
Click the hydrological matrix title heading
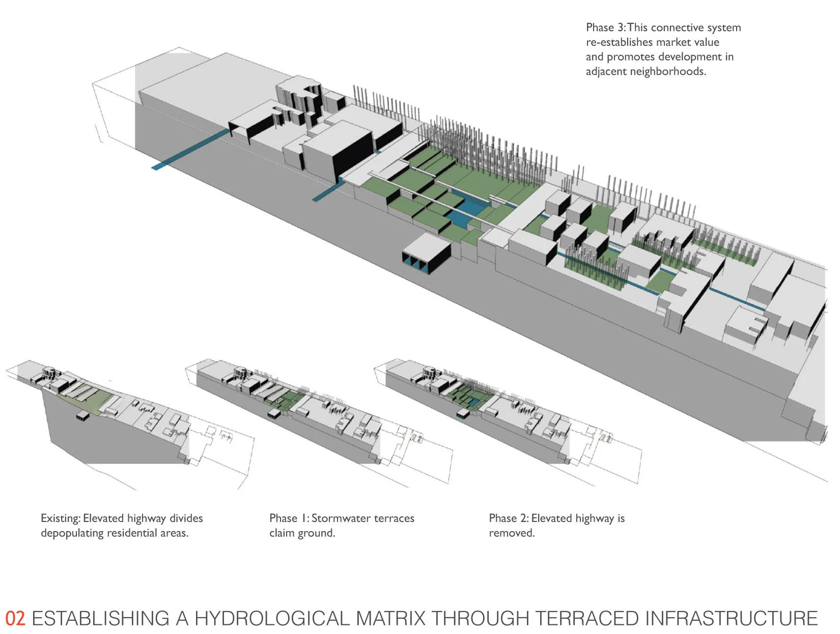click(x=425, y=618)
